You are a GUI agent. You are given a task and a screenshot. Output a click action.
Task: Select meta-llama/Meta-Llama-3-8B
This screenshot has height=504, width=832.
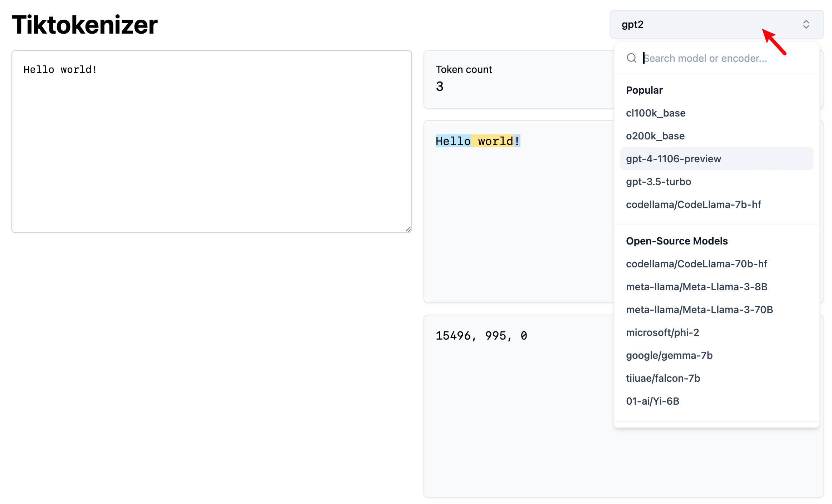pyautogui.click(x=696, y=287)
